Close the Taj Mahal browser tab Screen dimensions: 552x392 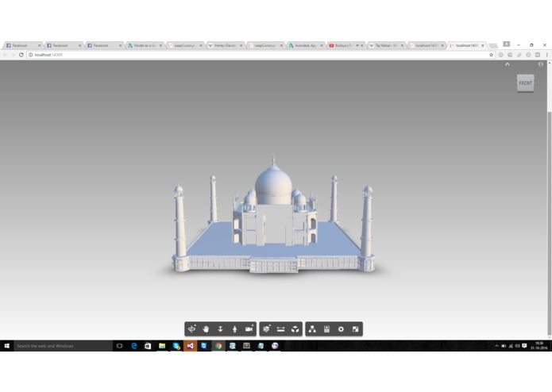pyautogui.click(x=402, y=46)
